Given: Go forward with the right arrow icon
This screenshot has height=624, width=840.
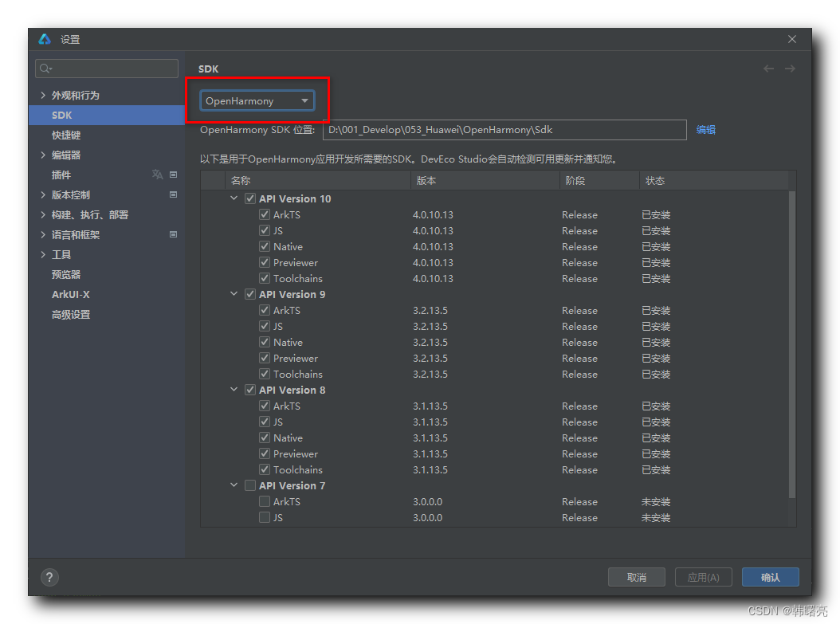Looking at the screenshot, I should [790, 69].
